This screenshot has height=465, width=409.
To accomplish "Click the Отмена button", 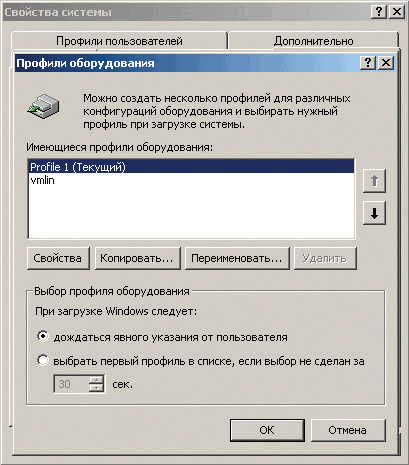I will [x=348, y=430].
